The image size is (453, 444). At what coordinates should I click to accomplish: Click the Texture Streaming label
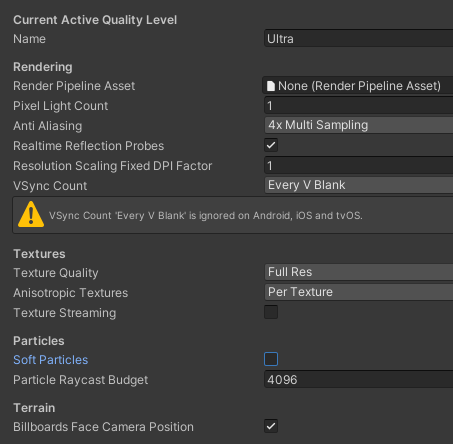[65, 313]
